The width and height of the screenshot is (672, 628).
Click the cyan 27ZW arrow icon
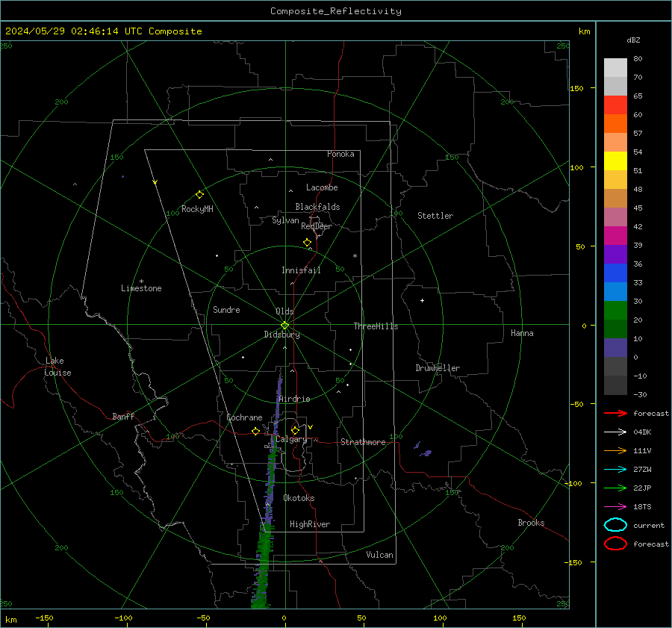[615, 470]
